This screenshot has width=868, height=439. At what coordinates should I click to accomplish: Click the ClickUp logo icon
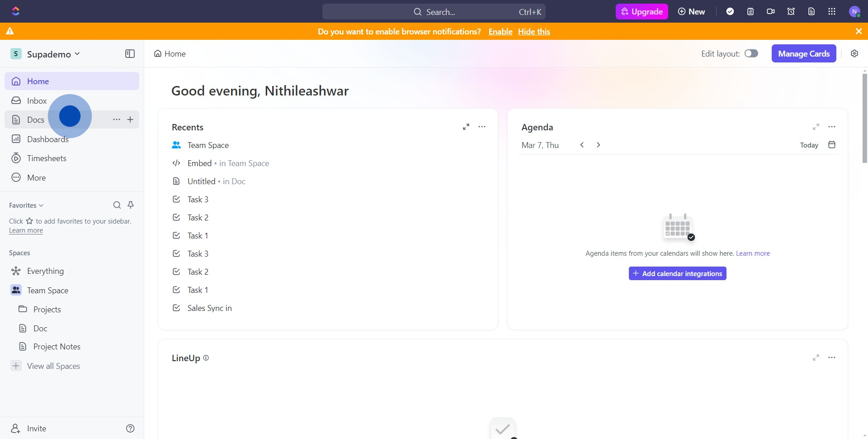[x=15, y=11]
